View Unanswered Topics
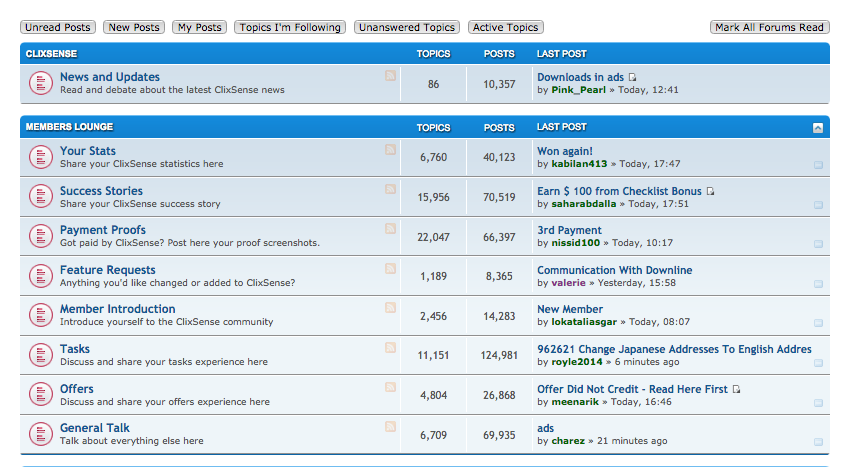The width and height of the screenshot is (844, 467). [407, 27]
